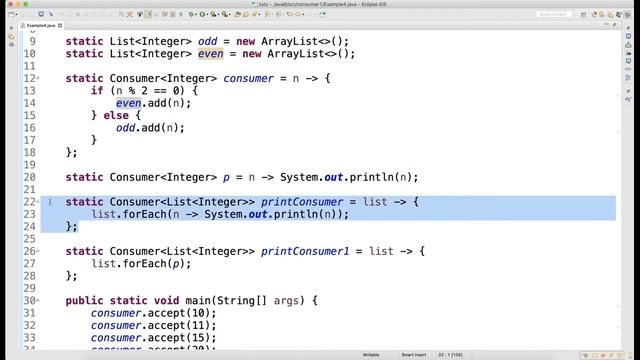The width and height of the screenshot is (640, 360).
Task: Click the Smart Insert status bar entry
Action: coord(413,355)
